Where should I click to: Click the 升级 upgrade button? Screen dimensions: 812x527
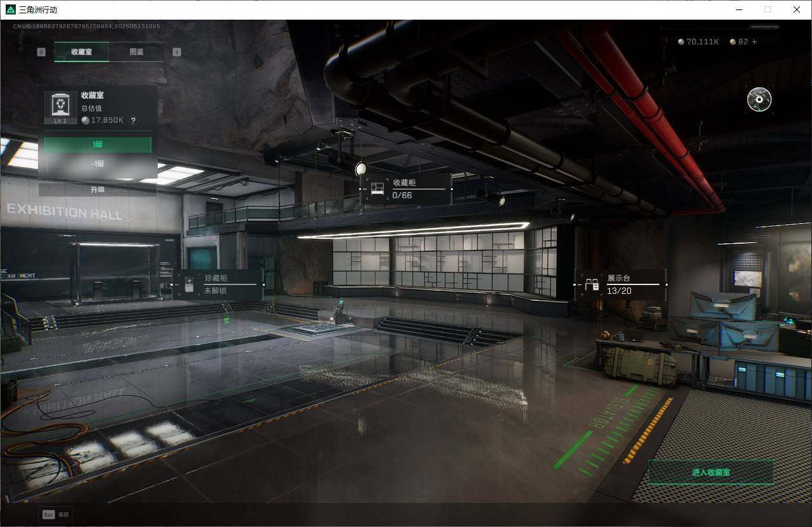click(98, 189)
